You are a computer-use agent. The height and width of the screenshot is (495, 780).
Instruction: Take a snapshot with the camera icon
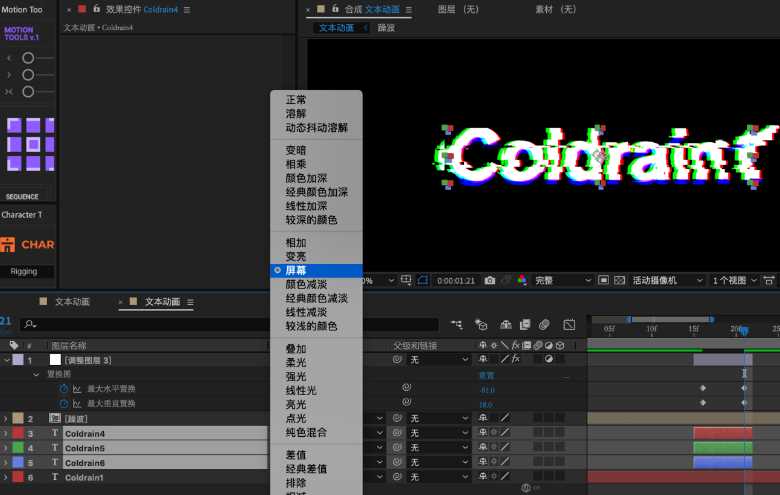tap(490, 281)
